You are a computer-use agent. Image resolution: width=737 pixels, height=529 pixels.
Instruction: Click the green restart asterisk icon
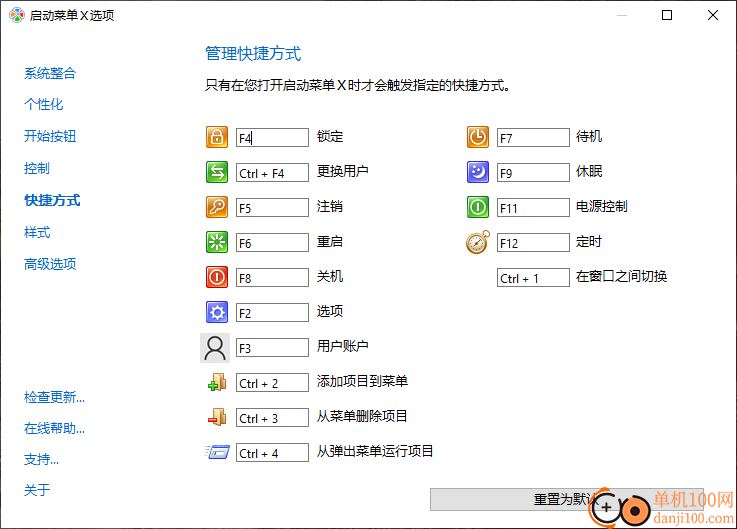(x=217, y=242)
